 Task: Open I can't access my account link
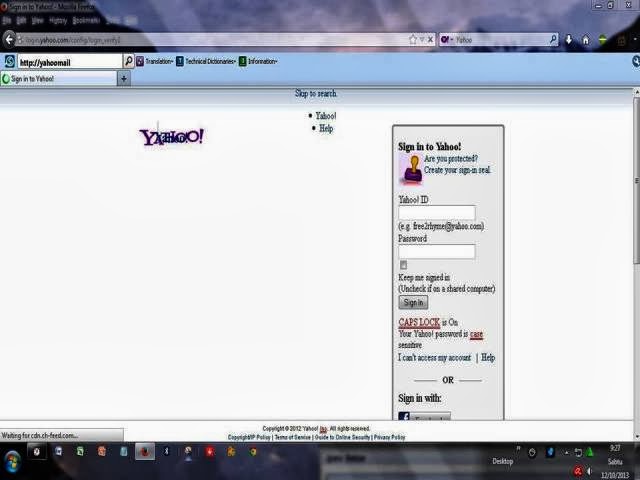[434, 358]
